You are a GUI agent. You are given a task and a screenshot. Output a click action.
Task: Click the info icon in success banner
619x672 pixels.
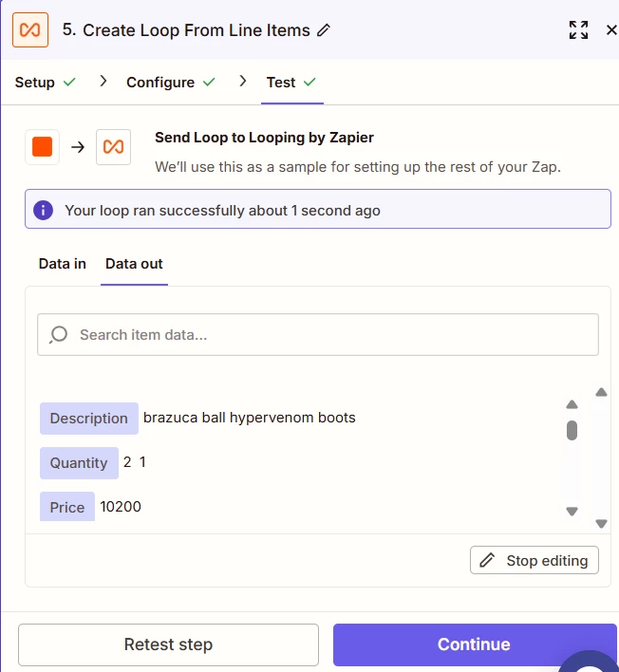44,210
